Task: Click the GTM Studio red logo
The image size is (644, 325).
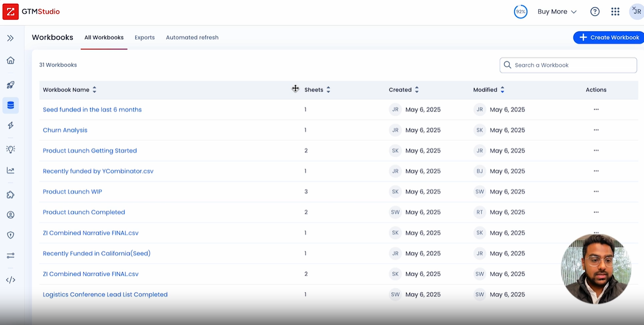Action: click(11, 11)
